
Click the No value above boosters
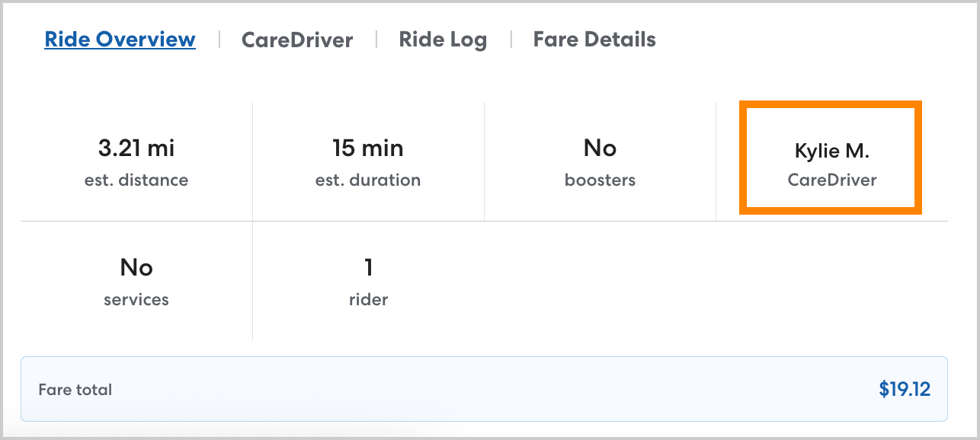coord(600,148)
